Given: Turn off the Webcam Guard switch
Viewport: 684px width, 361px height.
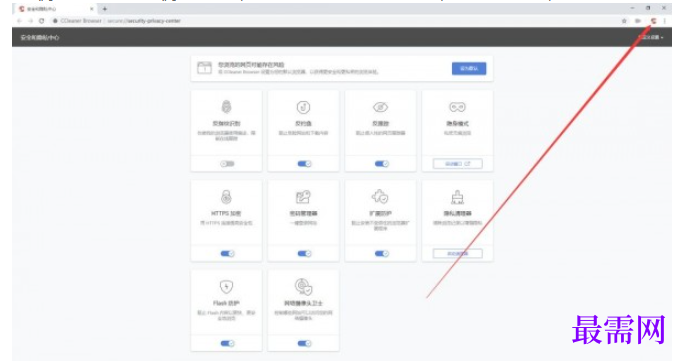Looking at the screenshot, I should [304, 344].
